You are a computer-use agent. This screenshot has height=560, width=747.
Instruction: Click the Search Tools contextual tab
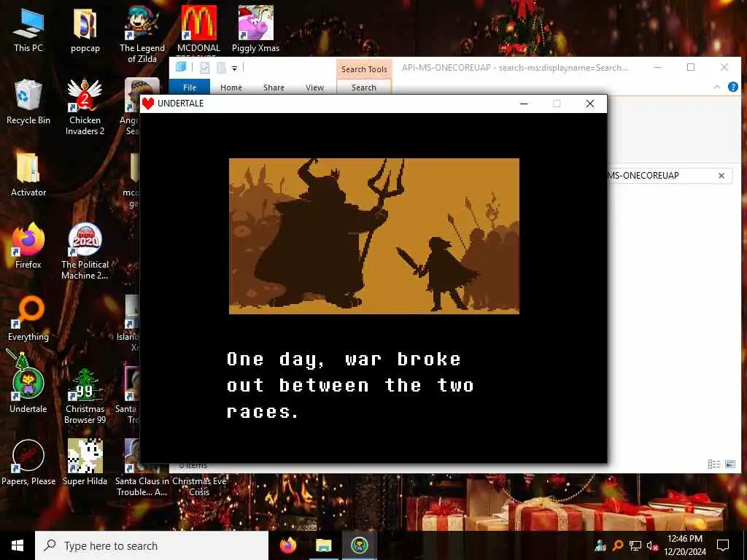364,69
